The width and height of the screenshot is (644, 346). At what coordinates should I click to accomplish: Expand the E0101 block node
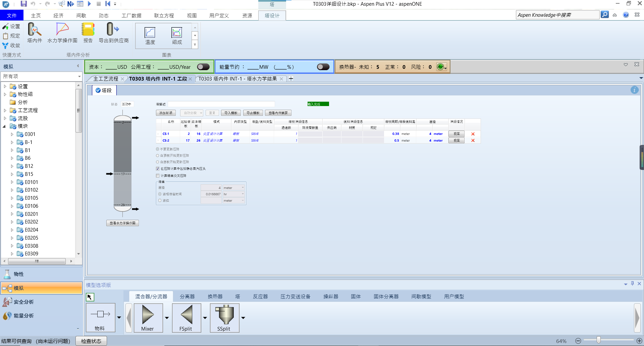coord(12,182)
